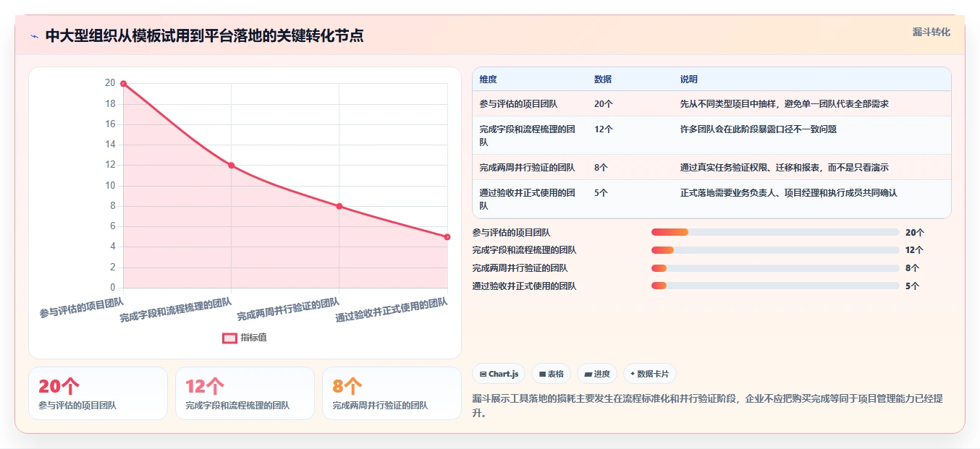
Task: Click the 参与评估的项目团队 progress bar
Action: coord(775,232)
